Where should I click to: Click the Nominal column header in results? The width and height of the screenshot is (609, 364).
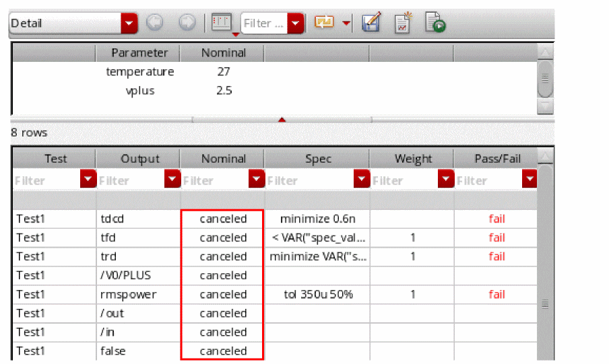click(x=223, y=159)
